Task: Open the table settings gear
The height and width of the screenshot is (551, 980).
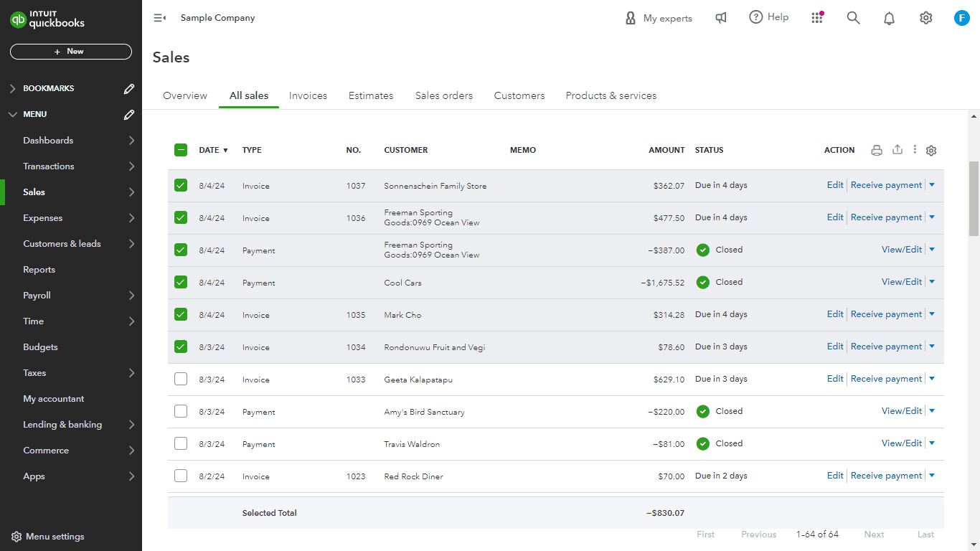Action: [x=931, y=151]
